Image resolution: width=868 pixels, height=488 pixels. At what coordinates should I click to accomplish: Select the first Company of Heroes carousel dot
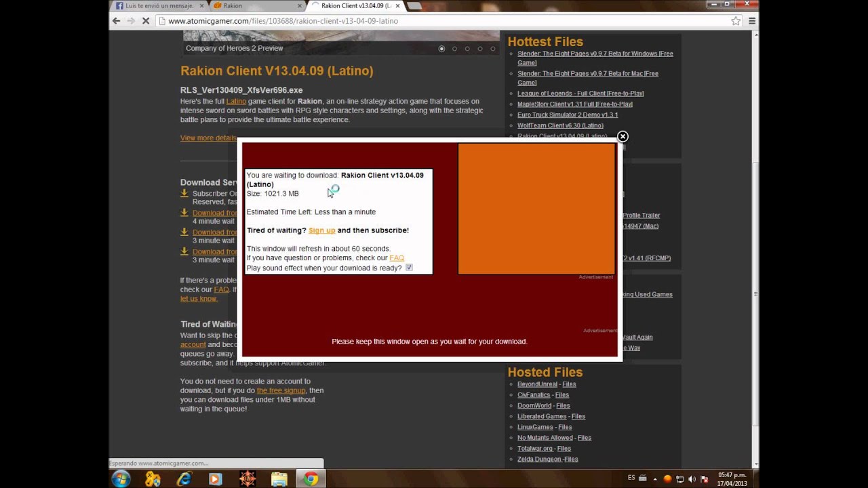tap(441, 49)
